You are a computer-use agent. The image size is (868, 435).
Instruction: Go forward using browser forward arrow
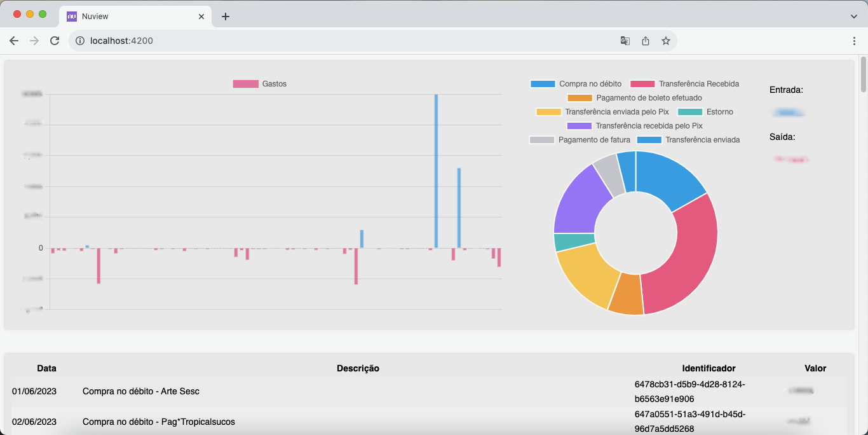click(x=34, y=41)
